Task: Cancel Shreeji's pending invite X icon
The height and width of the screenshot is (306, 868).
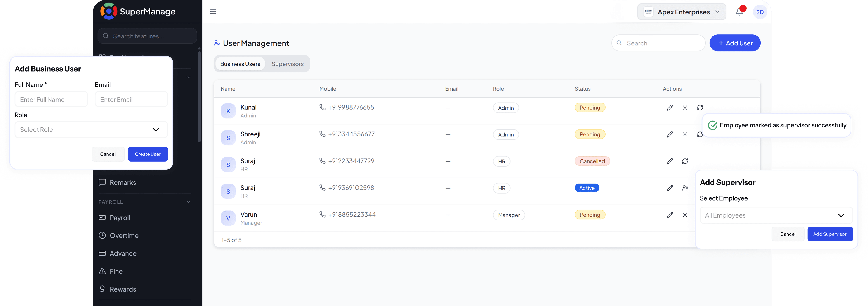Action: tap(685, 134)
